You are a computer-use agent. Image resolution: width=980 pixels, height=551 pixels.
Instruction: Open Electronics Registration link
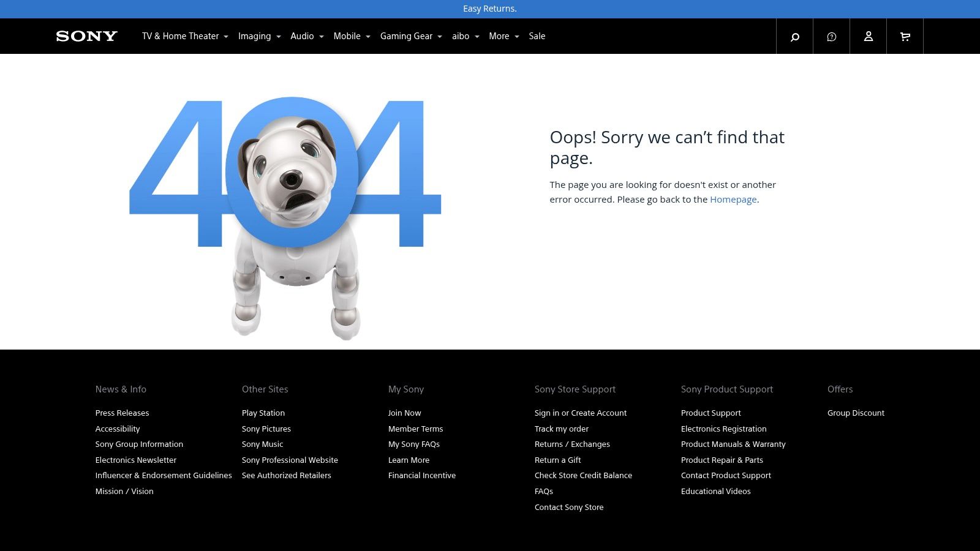coord(724,429)
